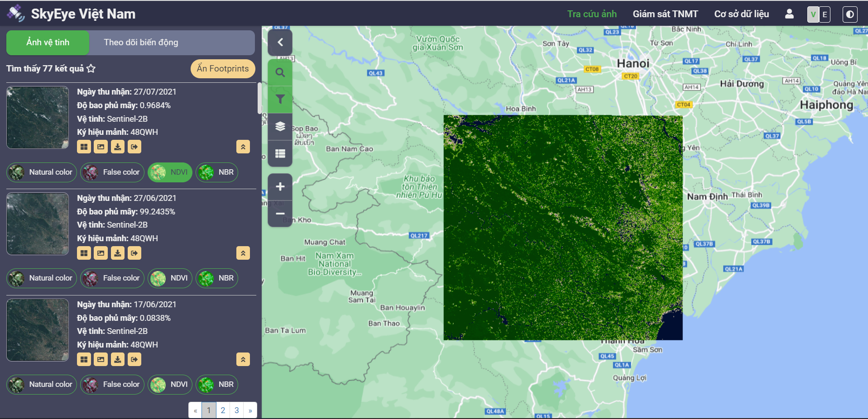Toggle dark mode contrast button
Image resolution: width=868 pixels, height=419 pixels.
(x=849, y=14)
